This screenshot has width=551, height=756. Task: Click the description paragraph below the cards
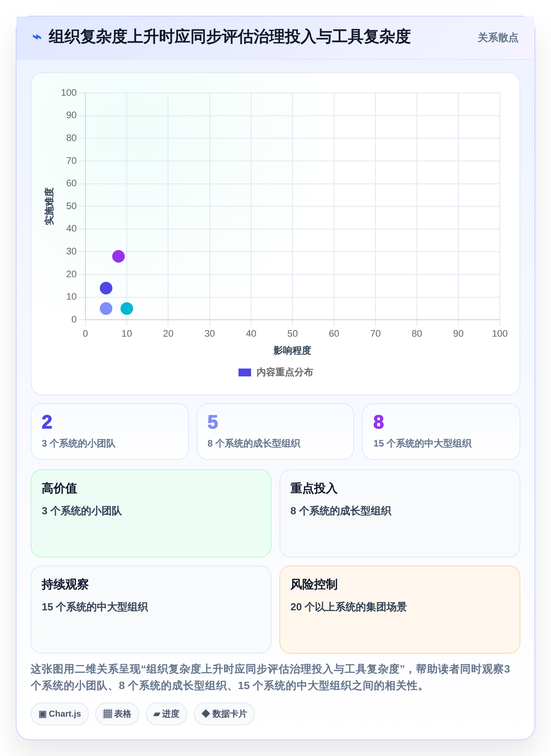point(270,677)
